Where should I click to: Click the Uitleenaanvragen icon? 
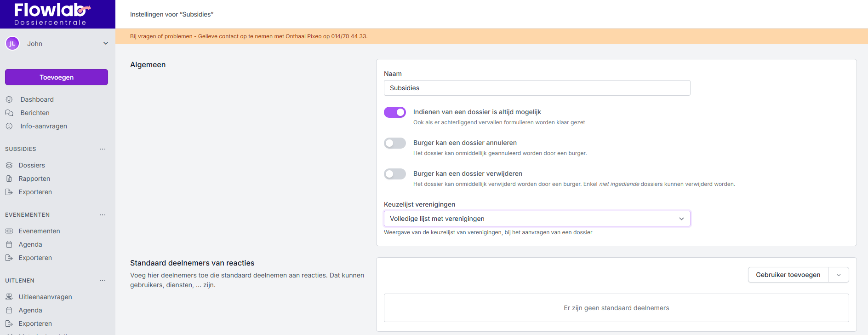tap(9, 297)
